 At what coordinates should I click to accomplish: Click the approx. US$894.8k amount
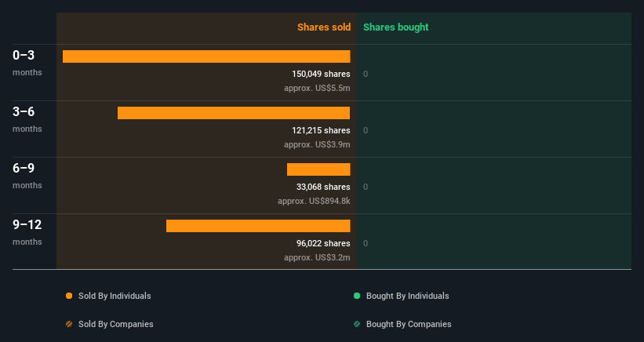pos(314,201)
